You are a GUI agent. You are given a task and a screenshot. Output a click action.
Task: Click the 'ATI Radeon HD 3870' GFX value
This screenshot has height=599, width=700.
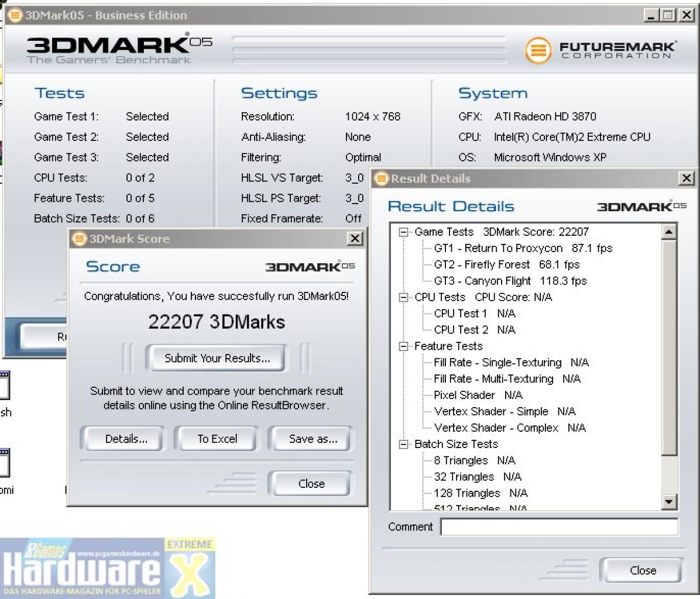coord(545,117)
